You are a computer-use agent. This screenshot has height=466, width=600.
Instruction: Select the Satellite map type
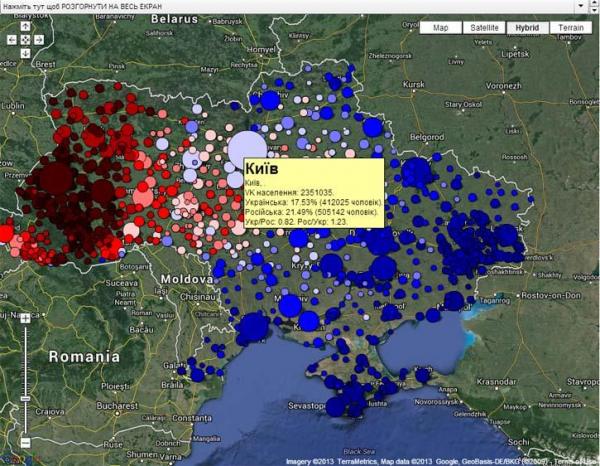[484, 28]
